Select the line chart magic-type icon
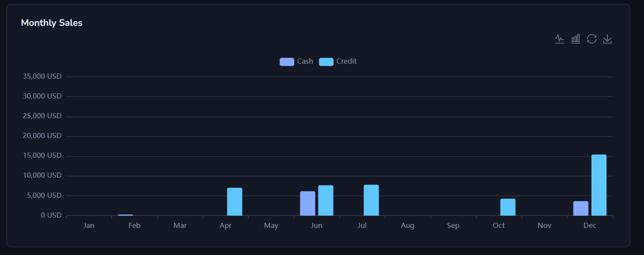The image size is (644, 255). 560,39
